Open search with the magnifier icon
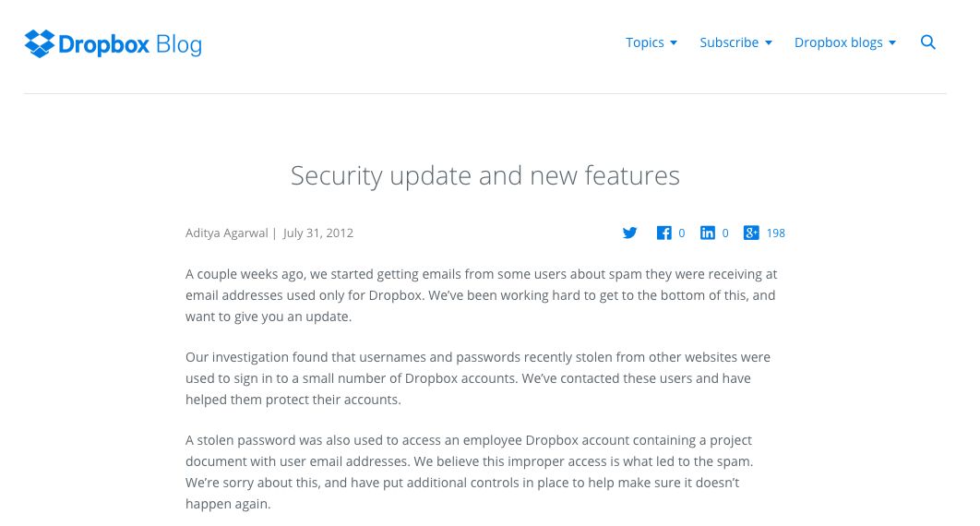 (928, 42)
